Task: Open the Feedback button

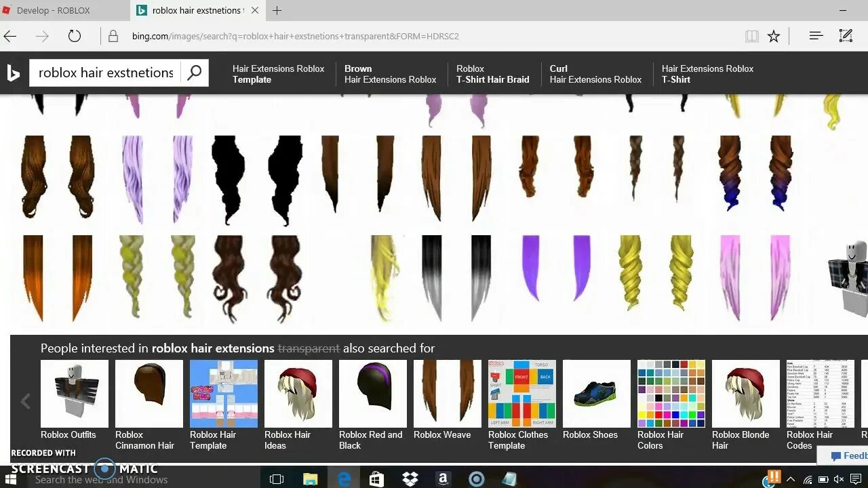Action: (843, 455)
